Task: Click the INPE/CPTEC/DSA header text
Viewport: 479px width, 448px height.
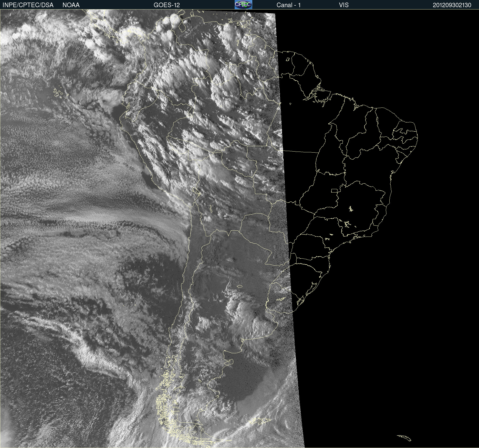Action: pyautogui.click(x=28, y=5)
